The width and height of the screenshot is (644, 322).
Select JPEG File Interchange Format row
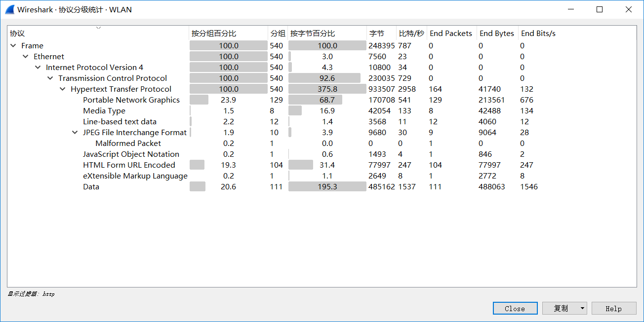(x=322, y=132)
